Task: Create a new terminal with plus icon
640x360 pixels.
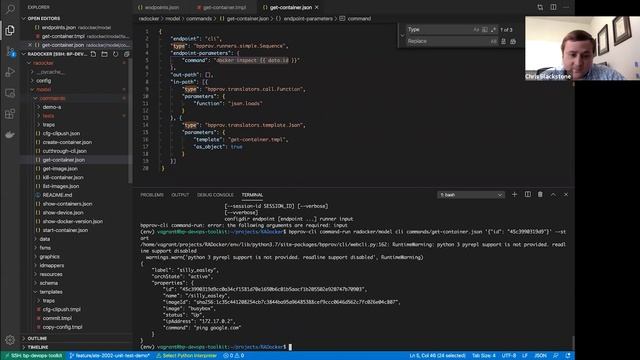Action: [514, 195]
